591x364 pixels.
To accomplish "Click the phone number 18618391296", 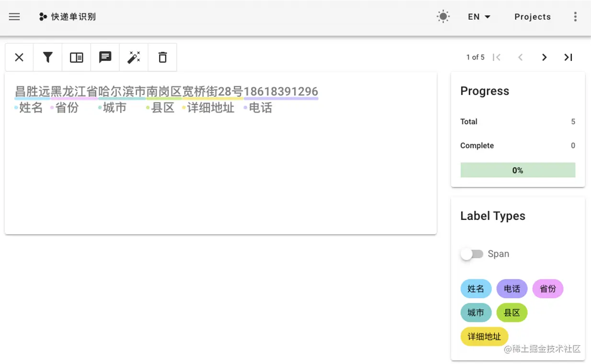I will click(281, 91).
